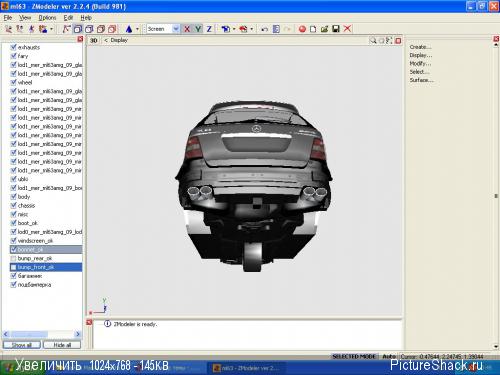Open the undo history list icon
500x375 pixels.
click(276, 29)
